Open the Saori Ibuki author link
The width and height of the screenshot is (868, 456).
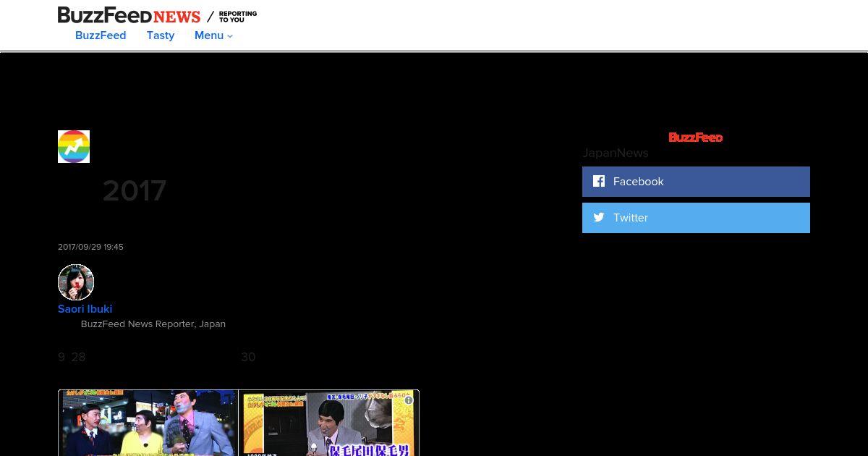[x=85, y=309]
